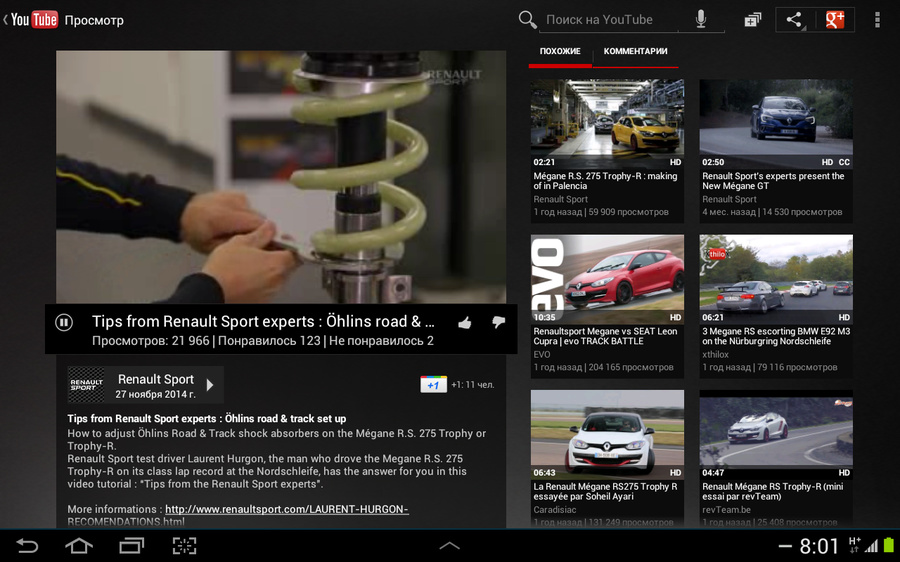Like the video with thumbs up
This screenshot has width=900, height=562.
(465, 323)
